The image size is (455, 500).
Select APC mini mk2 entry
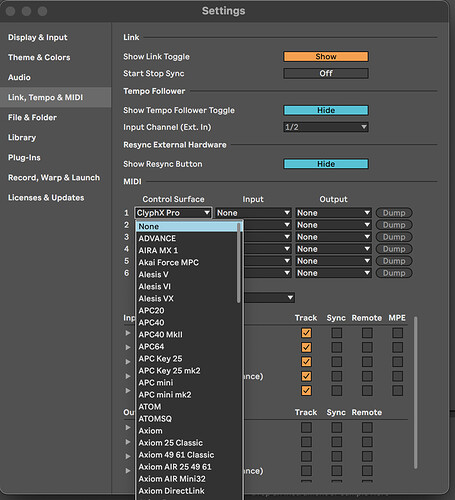tap(187, 394)
